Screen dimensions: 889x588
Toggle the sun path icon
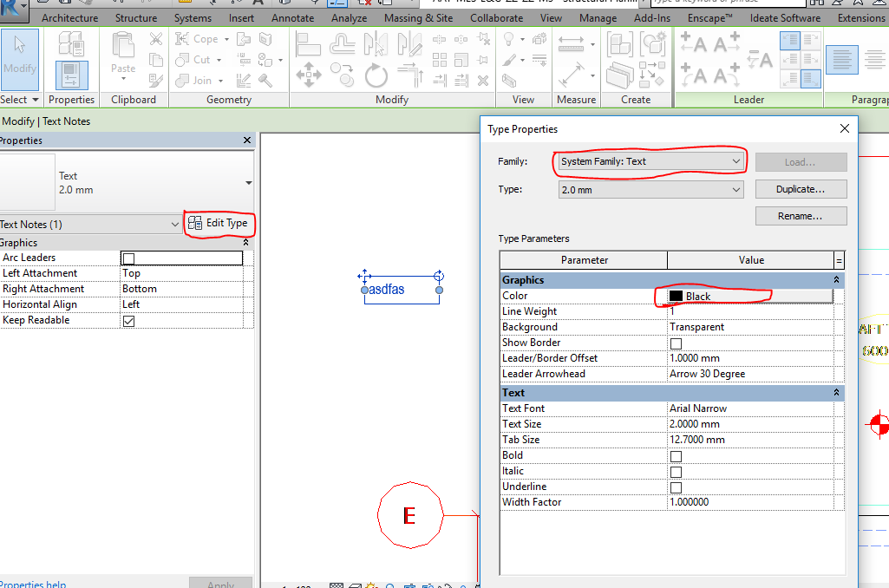point(370,585)
